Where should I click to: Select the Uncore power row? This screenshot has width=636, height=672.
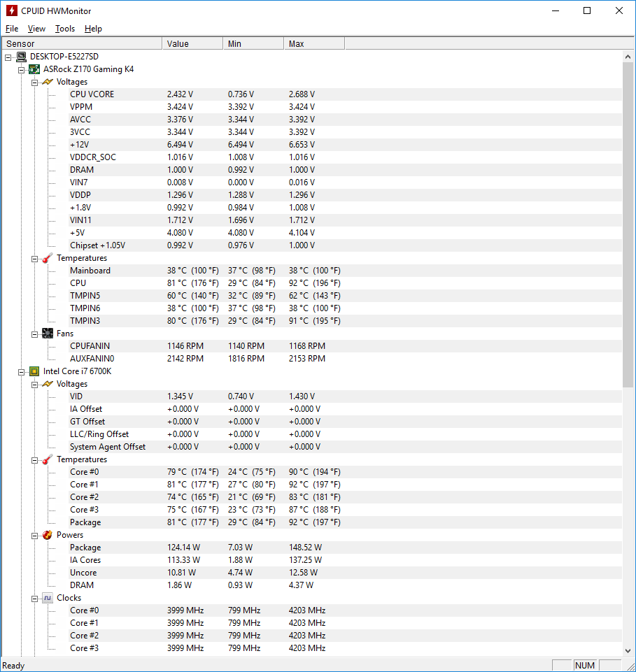click(345, 573)
